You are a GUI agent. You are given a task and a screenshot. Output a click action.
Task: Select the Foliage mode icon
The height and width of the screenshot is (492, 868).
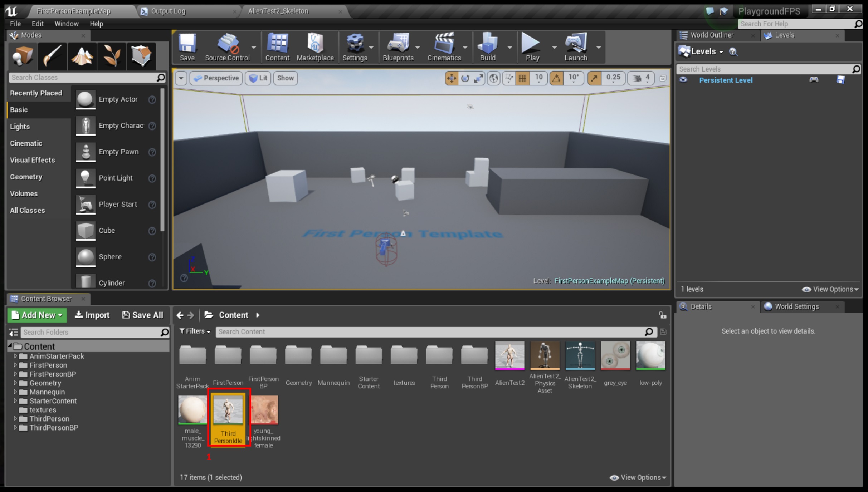112,56
